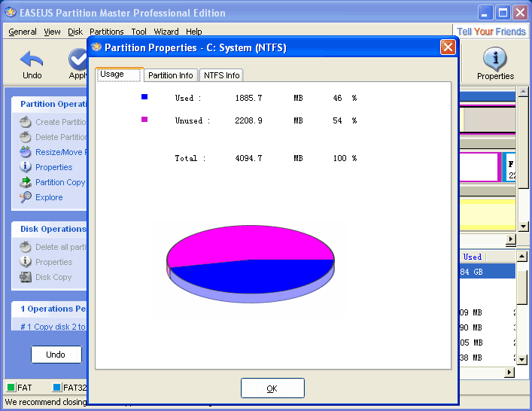Click the Undo arrow icon in toolbar

(32, 59)
